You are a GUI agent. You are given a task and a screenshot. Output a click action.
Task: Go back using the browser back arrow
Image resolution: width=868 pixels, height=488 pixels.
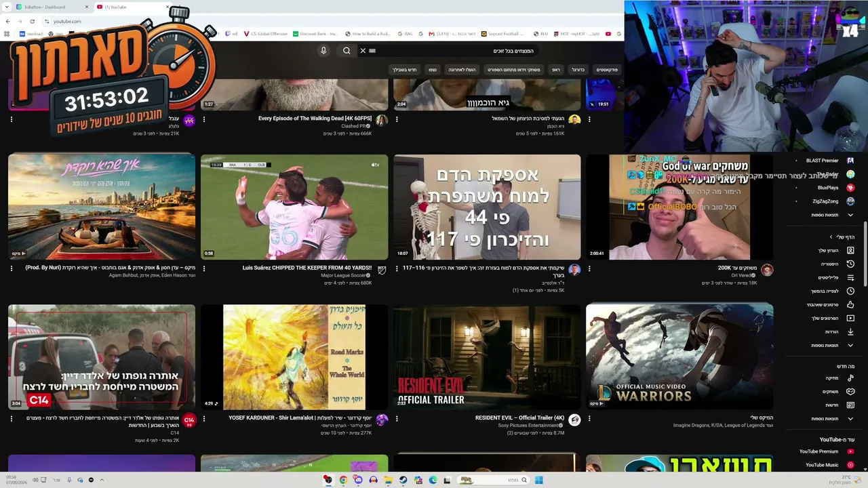[x=8, y=21]
